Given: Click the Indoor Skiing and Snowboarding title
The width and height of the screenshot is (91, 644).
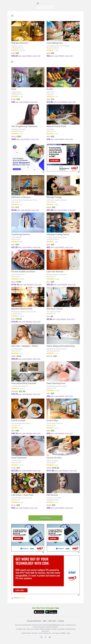Looking at the screenshot, I should coord(61,346).
